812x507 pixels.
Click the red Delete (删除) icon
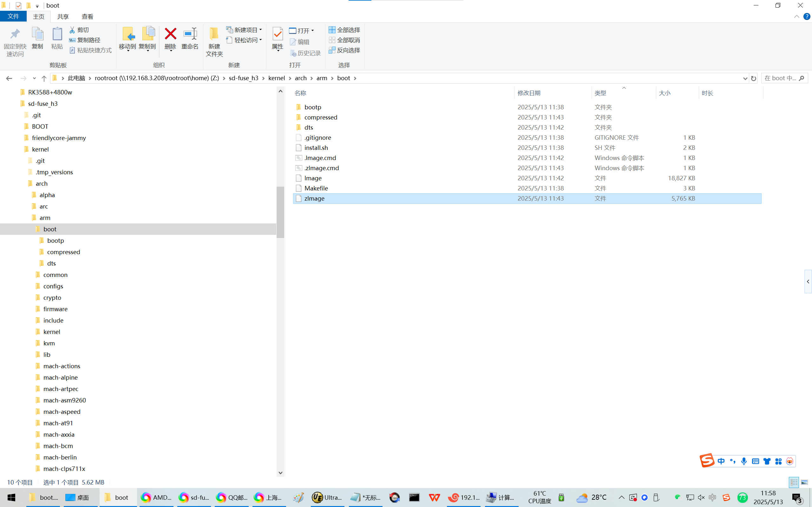170,34
